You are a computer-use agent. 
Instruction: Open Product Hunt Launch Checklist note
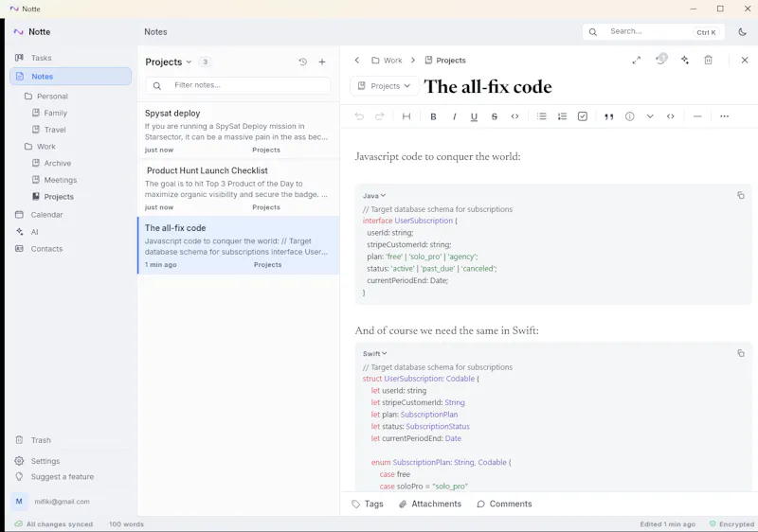tap(239, 187)
